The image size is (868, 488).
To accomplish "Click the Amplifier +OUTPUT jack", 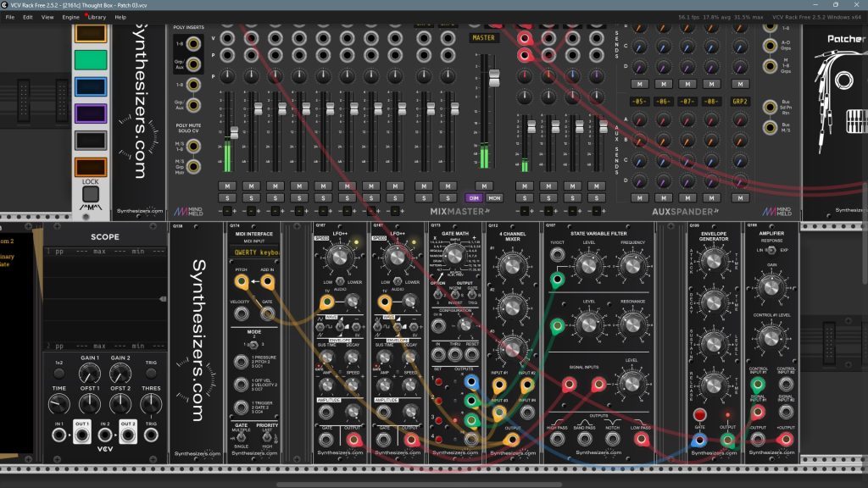I will 786,440.
